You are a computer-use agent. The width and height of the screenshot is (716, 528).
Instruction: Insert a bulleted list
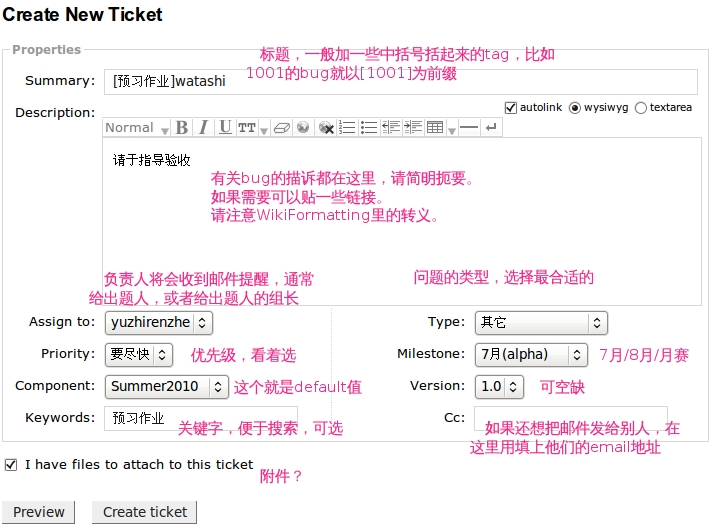click(x=369, y=128)
